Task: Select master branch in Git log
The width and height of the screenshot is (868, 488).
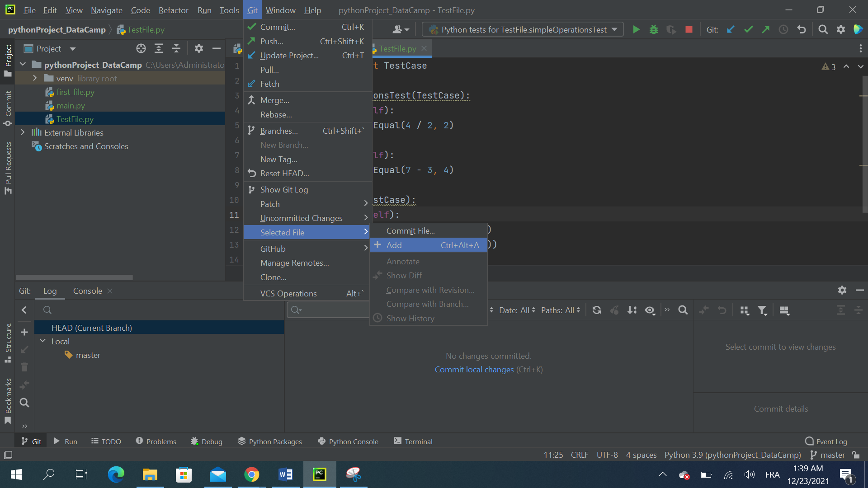Action: click(88, 355)
